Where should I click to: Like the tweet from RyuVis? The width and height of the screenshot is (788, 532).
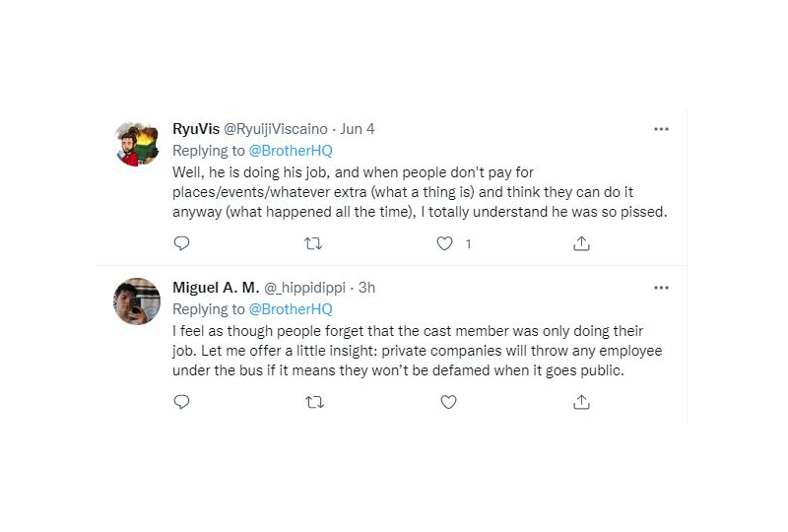coord(444,243)
